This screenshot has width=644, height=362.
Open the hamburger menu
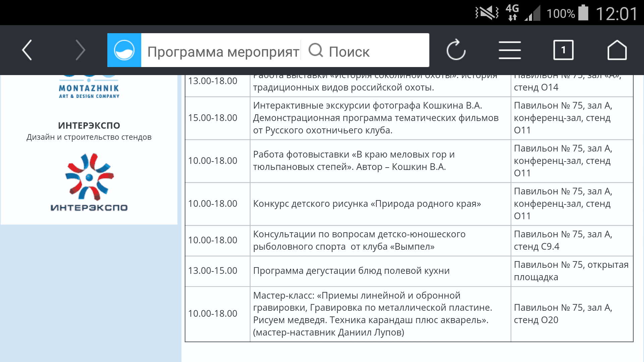[509, 50]
